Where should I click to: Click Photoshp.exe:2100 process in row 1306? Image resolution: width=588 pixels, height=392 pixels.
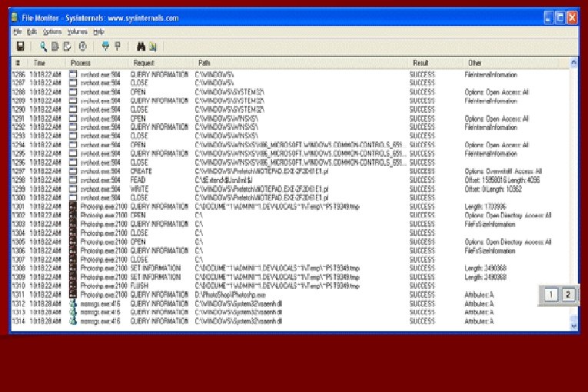coord(104,251)
